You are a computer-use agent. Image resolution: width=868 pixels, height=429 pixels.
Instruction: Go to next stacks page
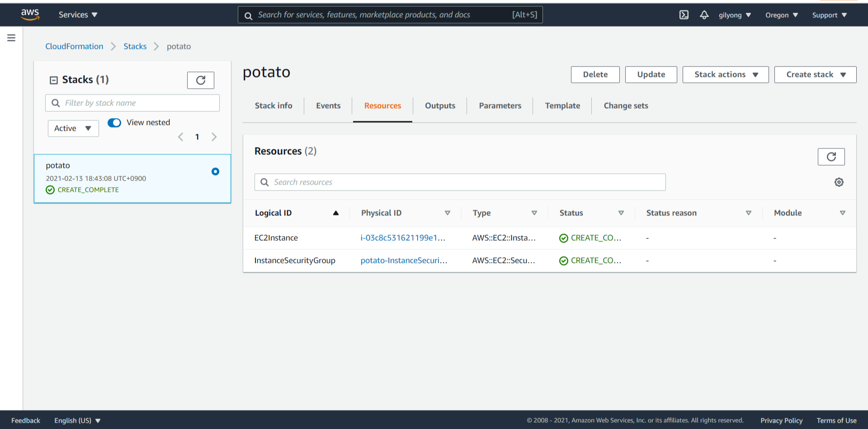pyautogui.click(x=214, y=137)
